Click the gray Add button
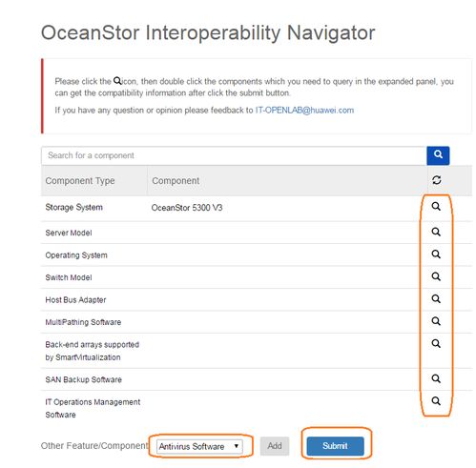Image resolution: width=476 pixels, height=468 pixels. tap(275, 446)
